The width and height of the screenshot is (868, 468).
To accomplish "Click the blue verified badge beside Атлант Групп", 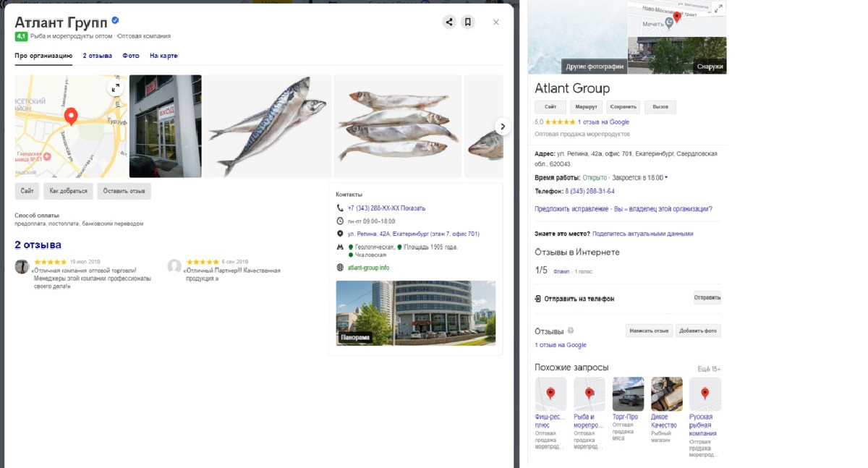I will click(x=115, y=21).
